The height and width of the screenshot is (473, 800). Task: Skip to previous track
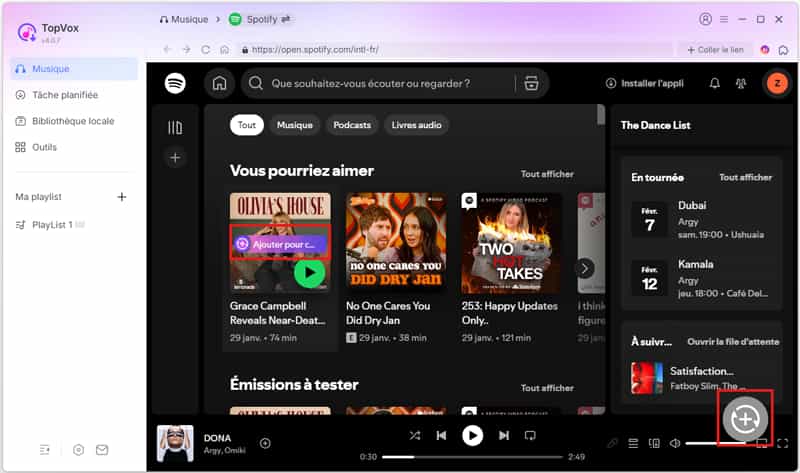coord(441,435)
